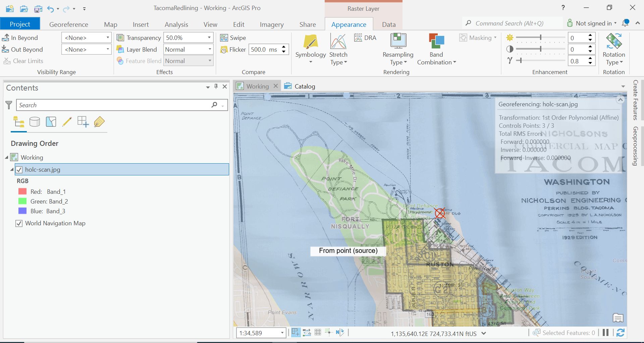The image size is (644, 343).
Task: Collapse the Working map tree node
Action: coord(6,157)
